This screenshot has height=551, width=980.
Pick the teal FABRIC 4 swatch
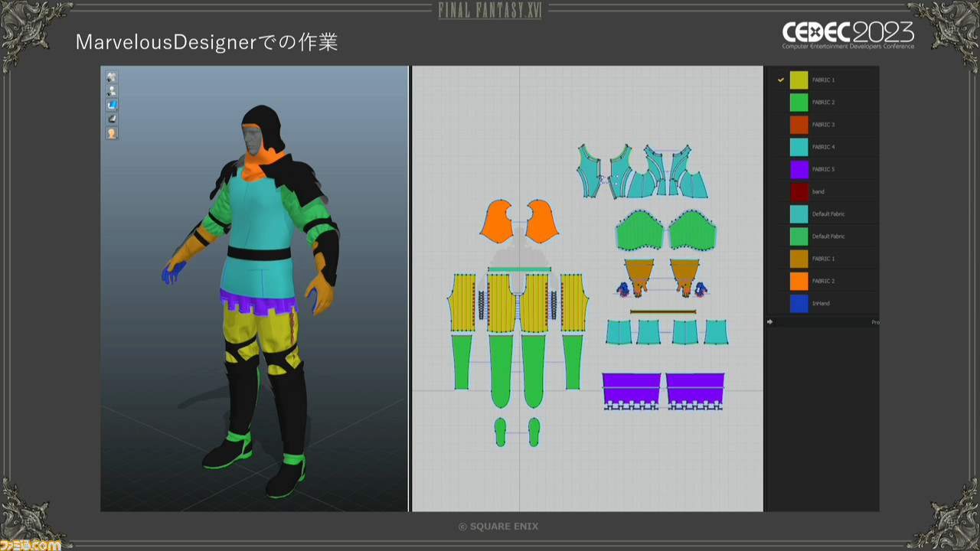pos(799,146)
